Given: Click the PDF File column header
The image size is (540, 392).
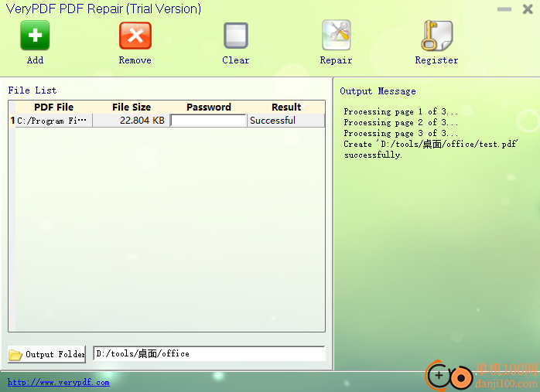Looking at the screenshot, I should (x=53, y=107).
